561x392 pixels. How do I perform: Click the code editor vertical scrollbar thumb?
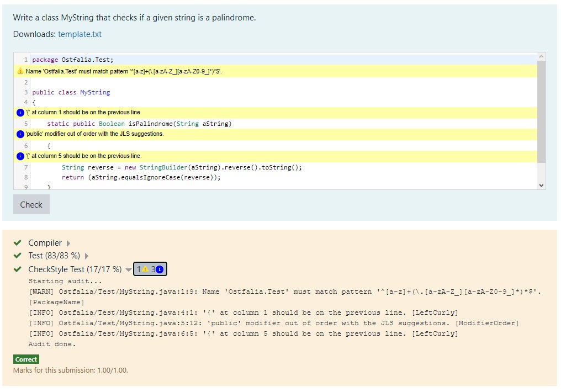coord(541,112)
